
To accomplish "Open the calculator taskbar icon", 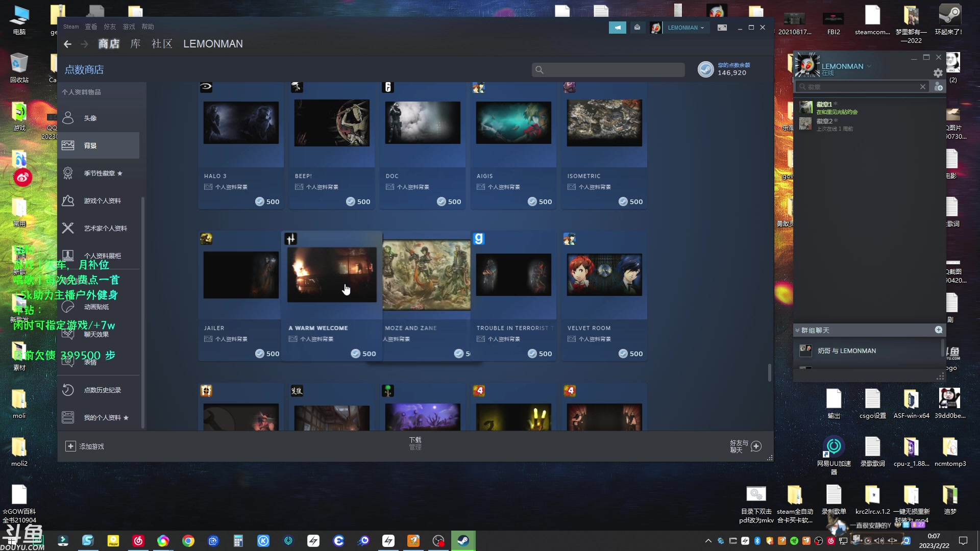I will pyautogui.click(x=238, y=540).
